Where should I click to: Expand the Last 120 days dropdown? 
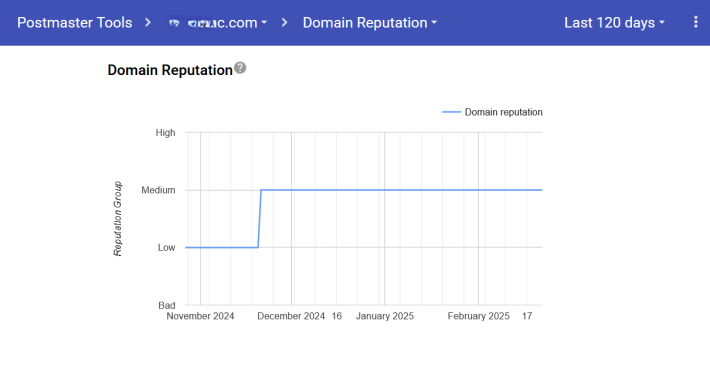tap(614, 23)
